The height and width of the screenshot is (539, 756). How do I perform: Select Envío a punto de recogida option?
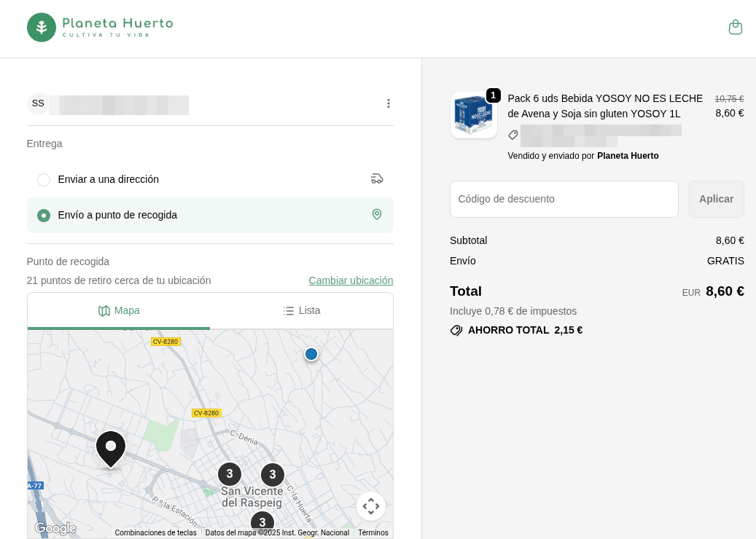coord(210,215)
